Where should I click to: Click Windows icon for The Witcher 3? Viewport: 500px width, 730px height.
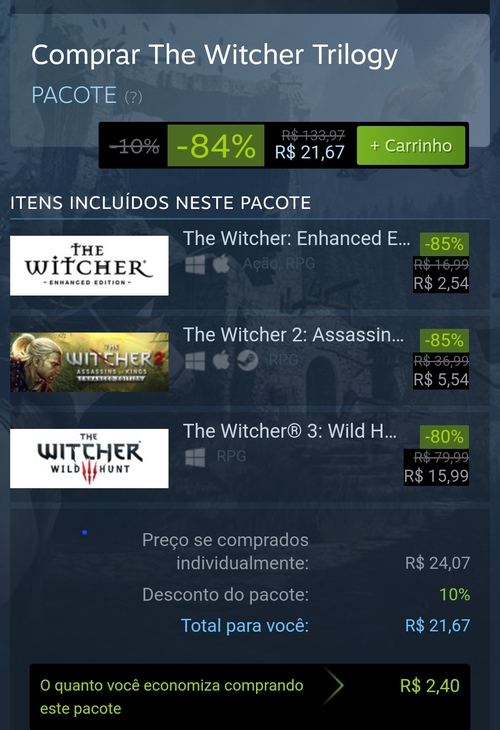[x=195, y=457]
